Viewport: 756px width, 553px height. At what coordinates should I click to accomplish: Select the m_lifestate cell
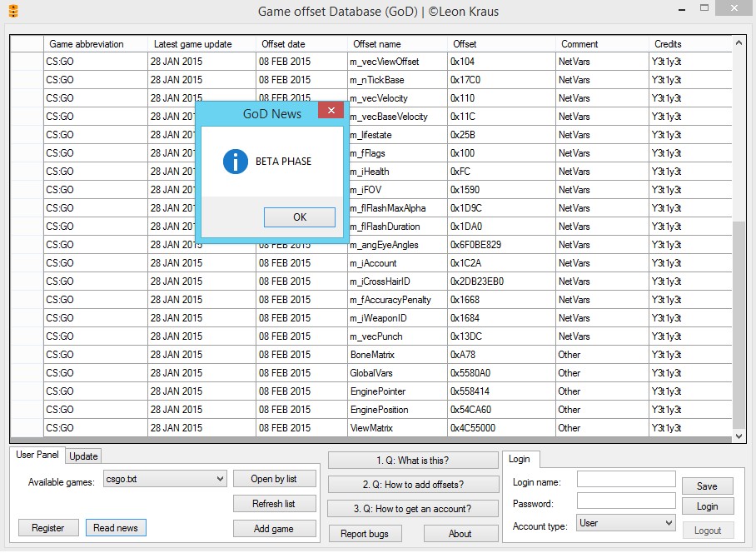click(397, 135)
